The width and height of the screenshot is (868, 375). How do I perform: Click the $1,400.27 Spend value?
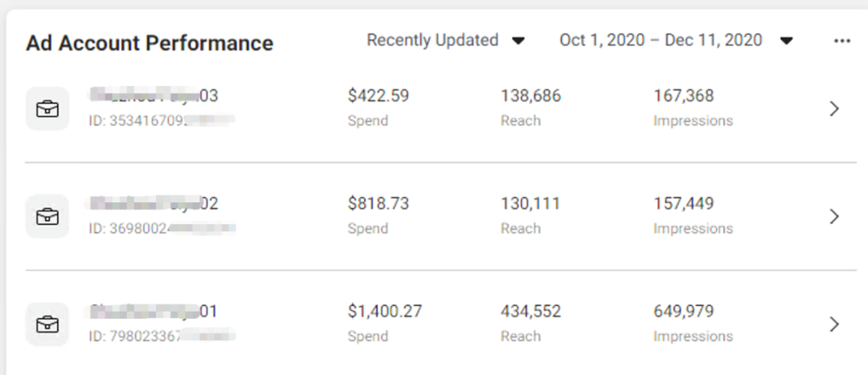384,311
